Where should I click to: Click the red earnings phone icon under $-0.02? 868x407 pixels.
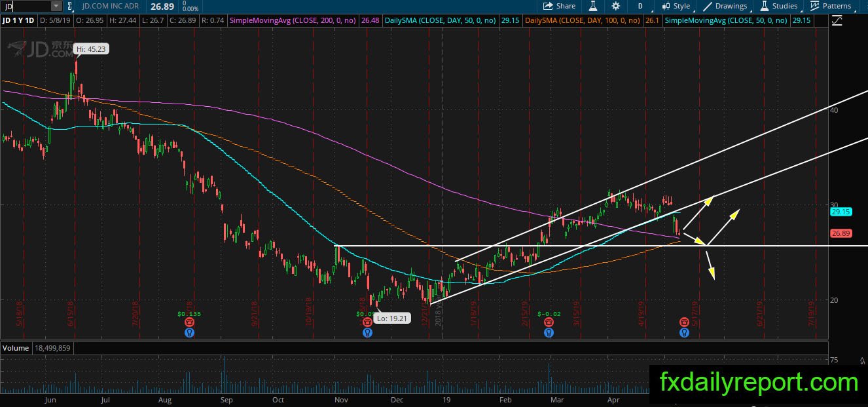point(549,322)
